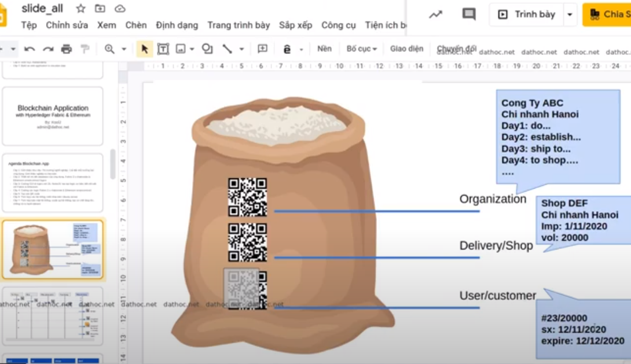Open the Sắp xếp menu
The height and width of the screenshot is (364, 631).
295,25
